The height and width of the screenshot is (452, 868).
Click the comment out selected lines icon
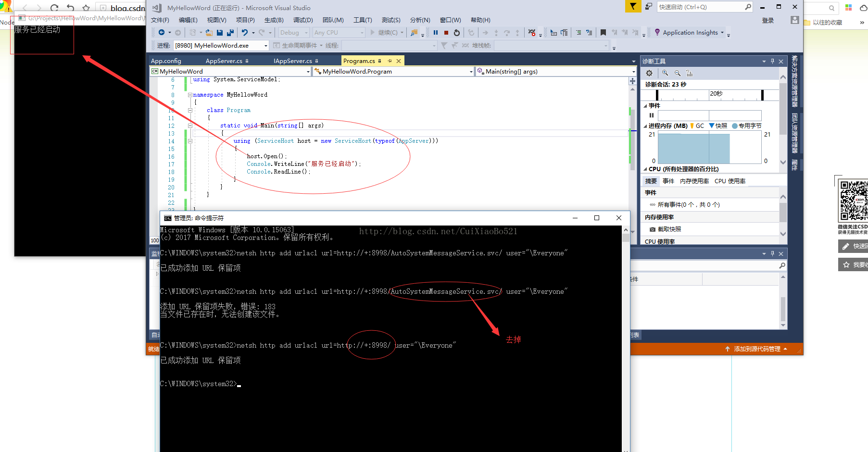[x=579, y=32]
